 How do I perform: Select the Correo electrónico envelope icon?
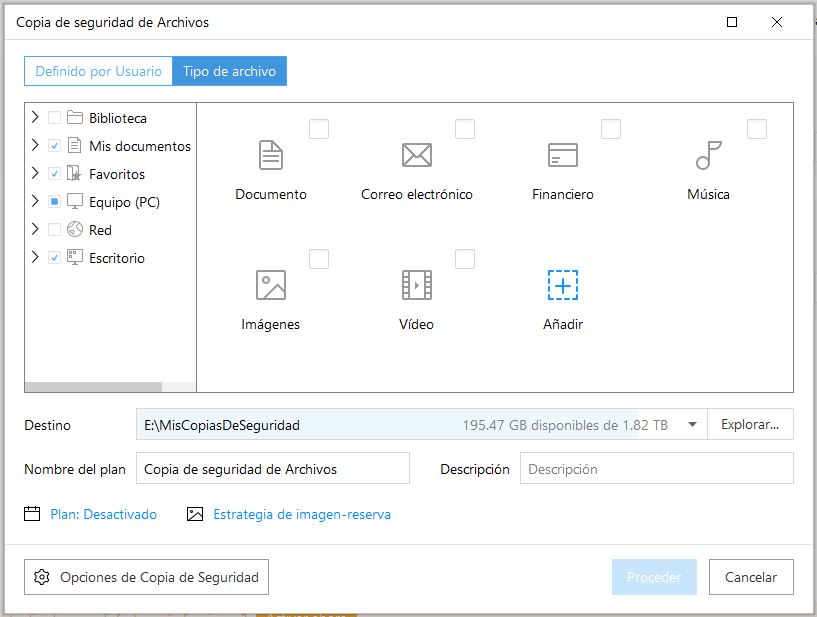click(416, 156)
